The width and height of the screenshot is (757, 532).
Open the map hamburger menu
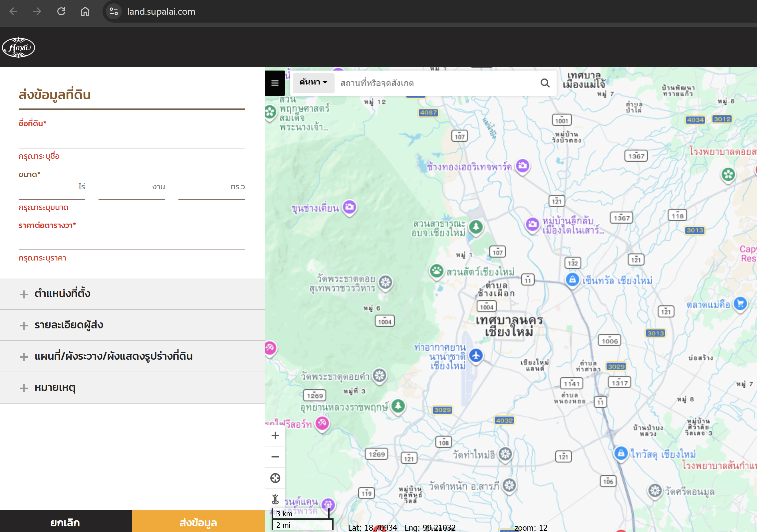click(x=275, y=83)
